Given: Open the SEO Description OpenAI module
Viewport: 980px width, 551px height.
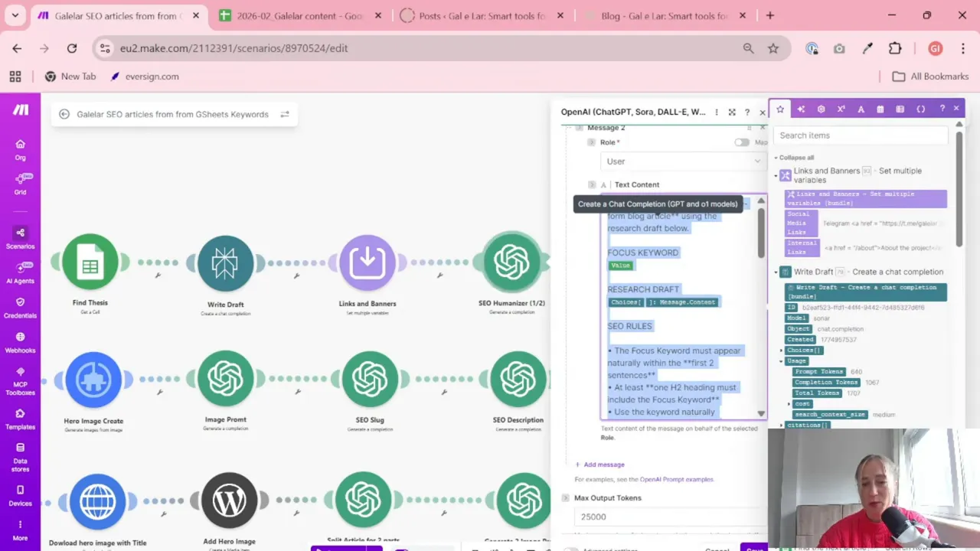Looking at the screenshot, I should 518,379.
